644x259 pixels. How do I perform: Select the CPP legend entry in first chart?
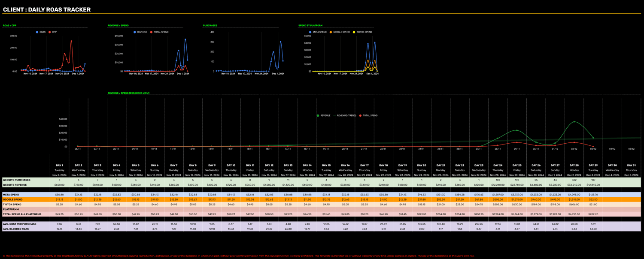click(53, 32)
